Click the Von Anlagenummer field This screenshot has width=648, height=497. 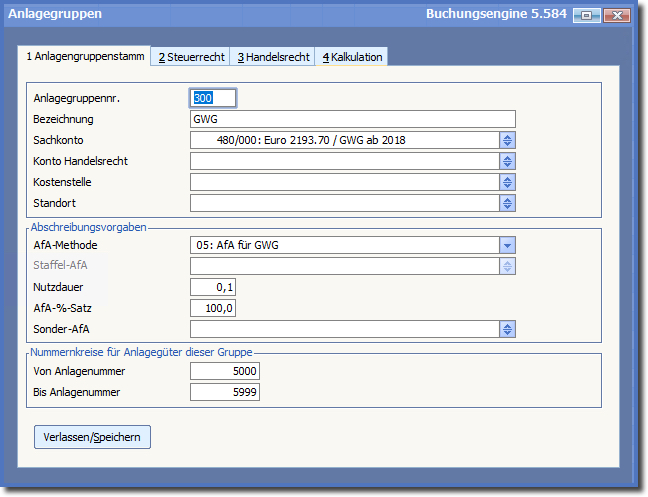(226, 371)
